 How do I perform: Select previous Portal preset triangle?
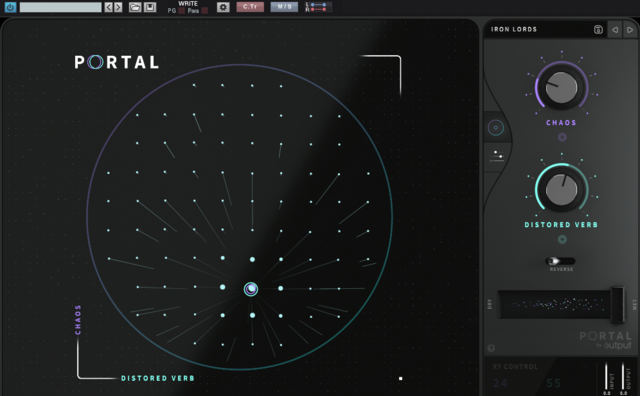click(615, 29)
